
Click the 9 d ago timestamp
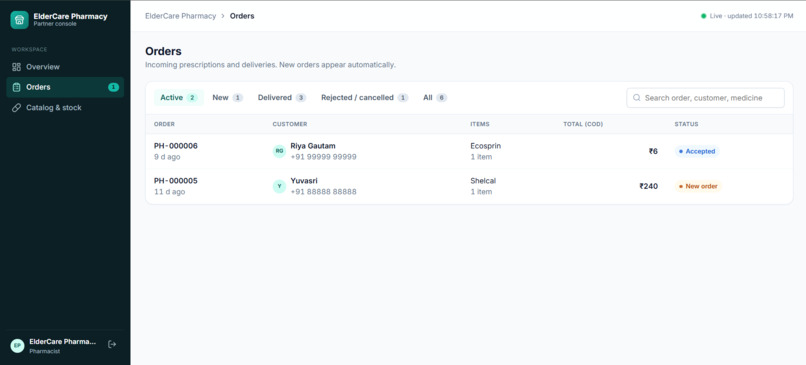click(167, 157)
